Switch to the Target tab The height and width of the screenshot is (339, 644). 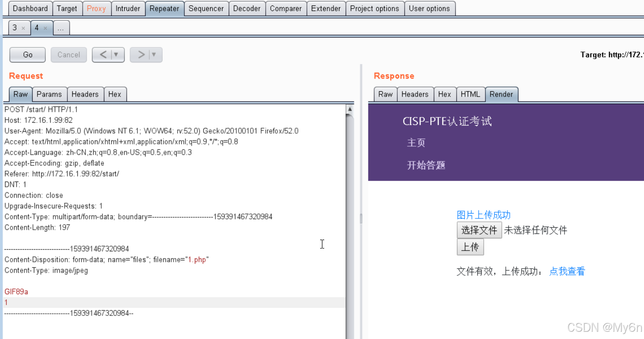67,9
